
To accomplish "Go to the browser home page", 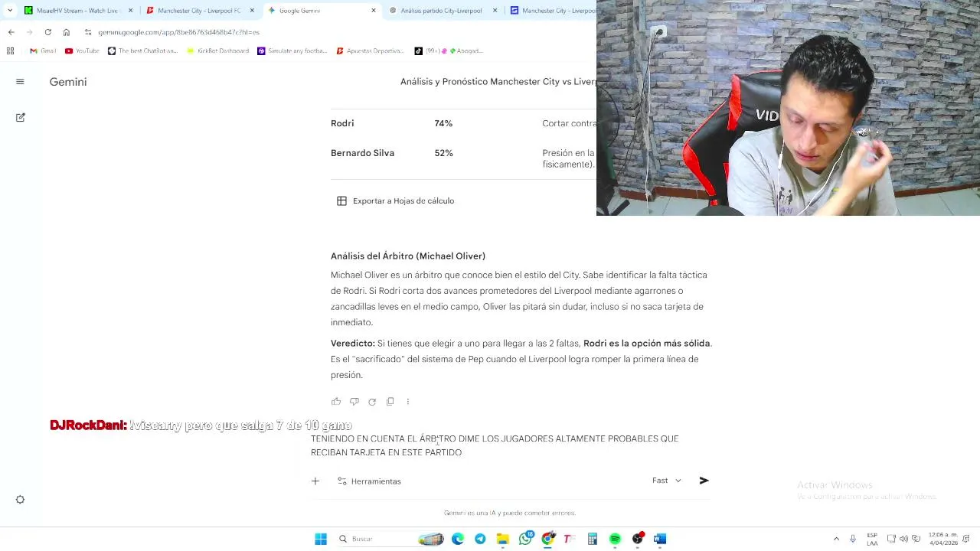I will point(67,32).
